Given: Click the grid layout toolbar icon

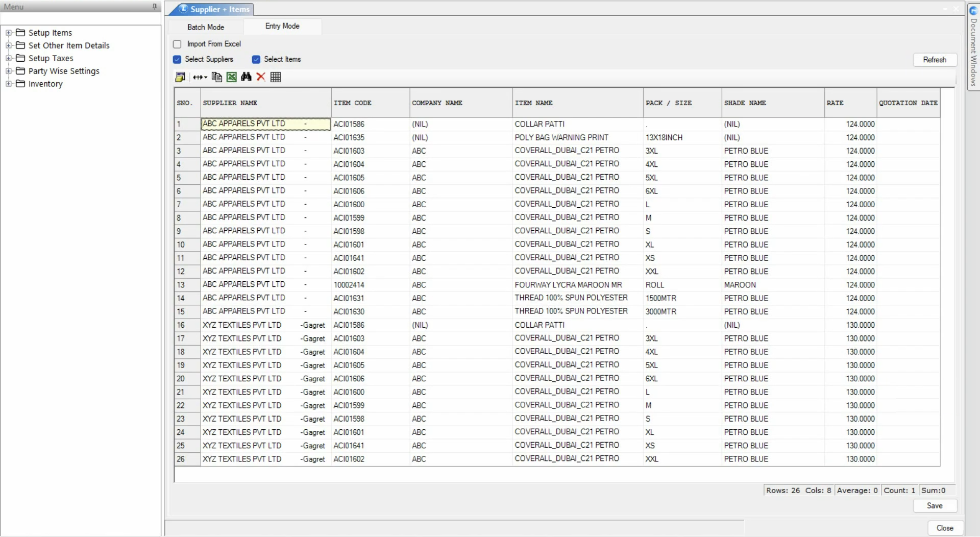Looking at the screenshot, I should point(276,77).
